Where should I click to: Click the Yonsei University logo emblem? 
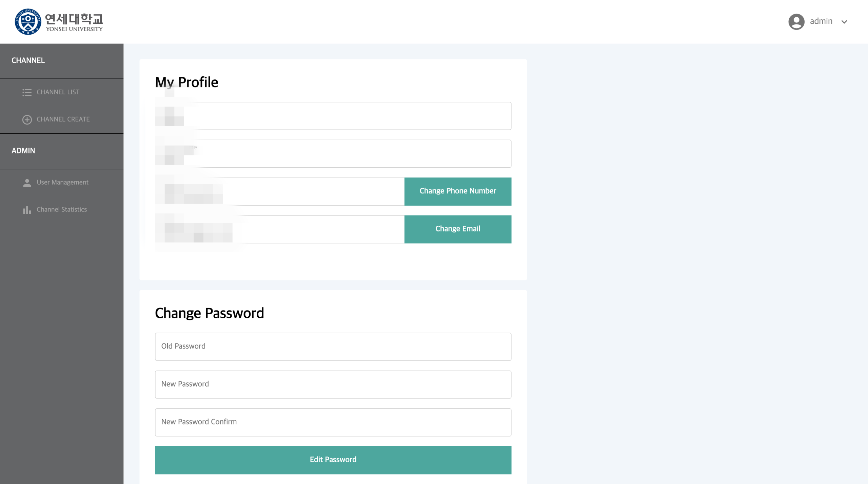[28, 22]
